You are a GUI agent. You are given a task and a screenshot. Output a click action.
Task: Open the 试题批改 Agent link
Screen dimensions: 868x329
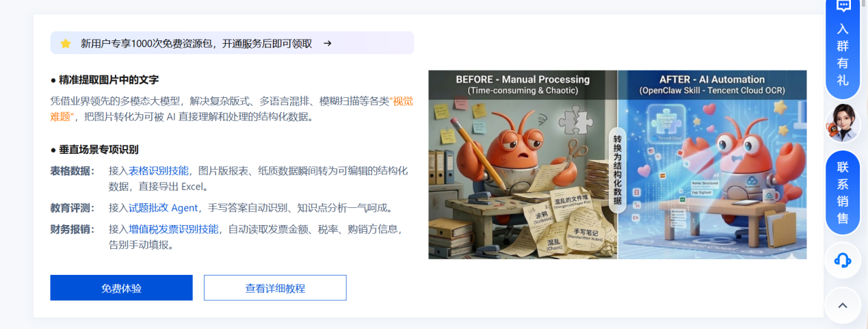pos(163,207)
